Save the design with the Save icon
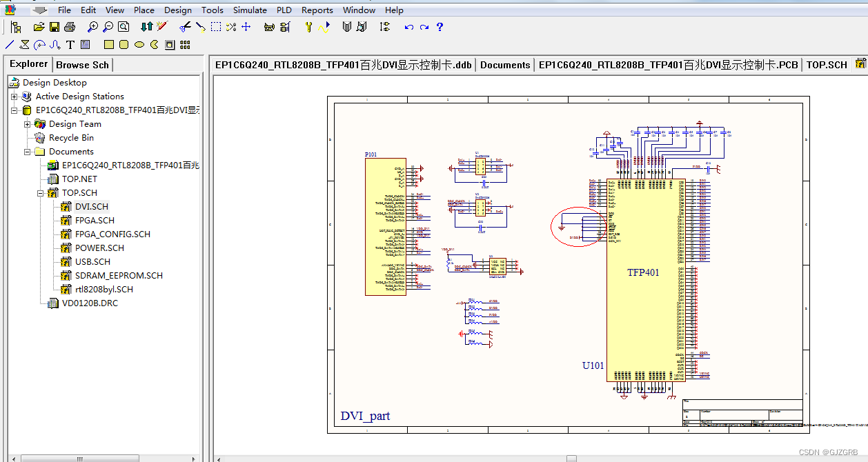Viewport: 868px width, 462px height. tap(54, 27)
